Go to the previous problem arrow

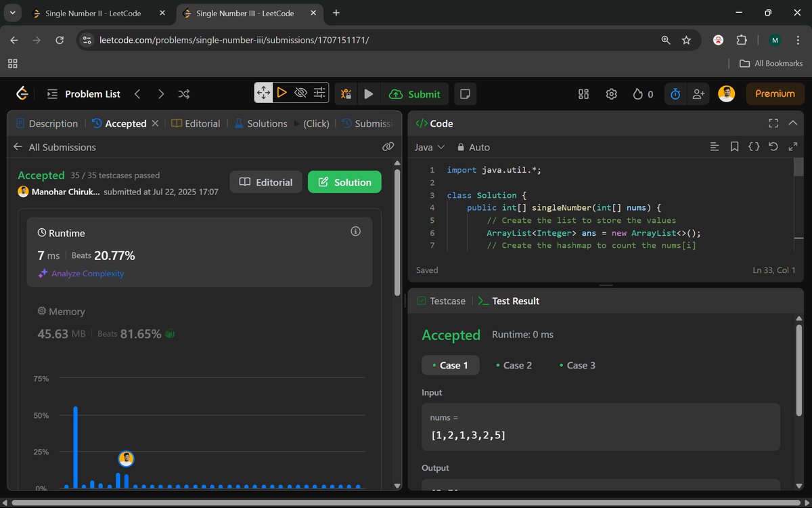coord(137,94)
